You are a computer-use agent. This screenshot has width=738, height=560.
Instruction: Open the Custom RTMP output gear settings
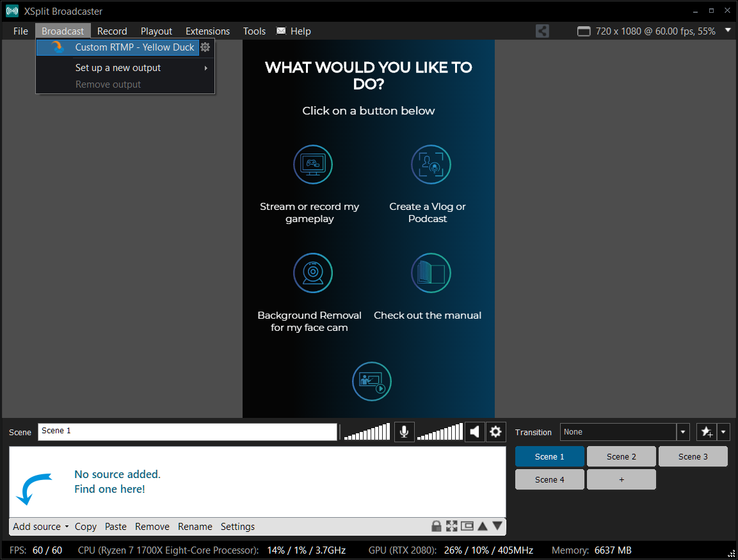[205, 47]
